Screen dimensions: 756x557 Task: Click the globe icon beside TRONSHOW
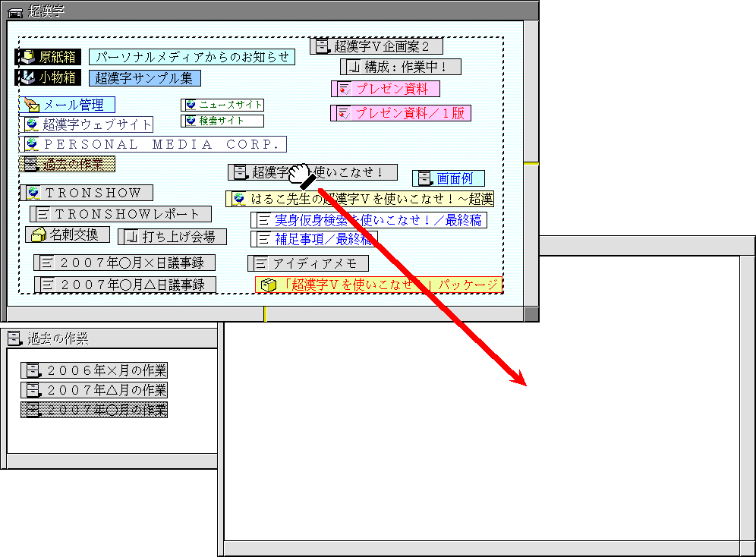(x=33, y=193)
